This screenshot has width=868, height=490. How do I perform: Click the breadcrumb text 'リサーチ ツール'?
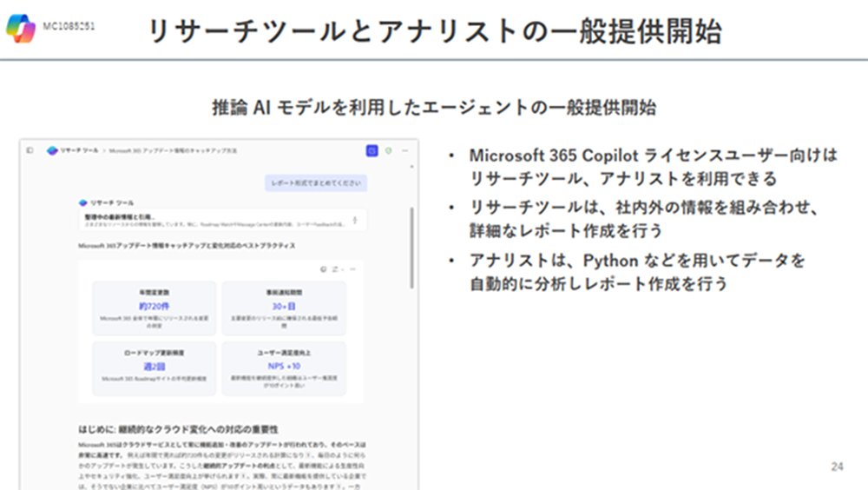point(79,150)
